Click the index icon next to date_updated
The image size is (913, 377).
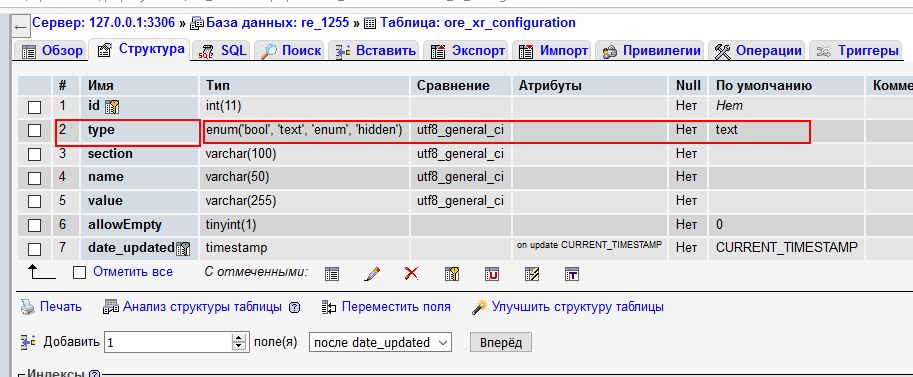pyautogui.click(x=183, y=249)
